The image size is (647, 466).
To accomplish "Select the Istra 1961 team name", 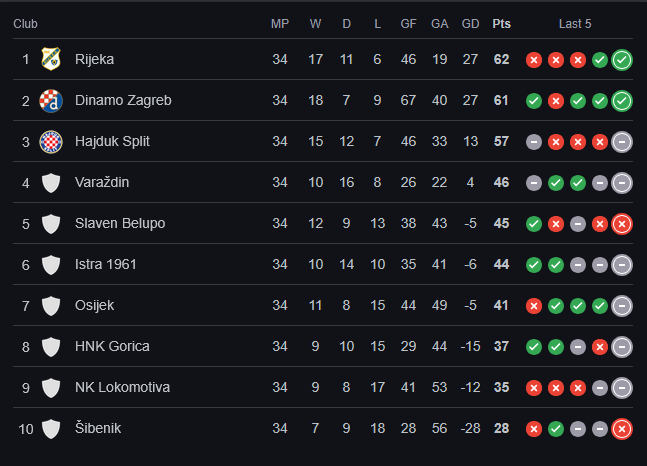I will click(x=106, y=264).
